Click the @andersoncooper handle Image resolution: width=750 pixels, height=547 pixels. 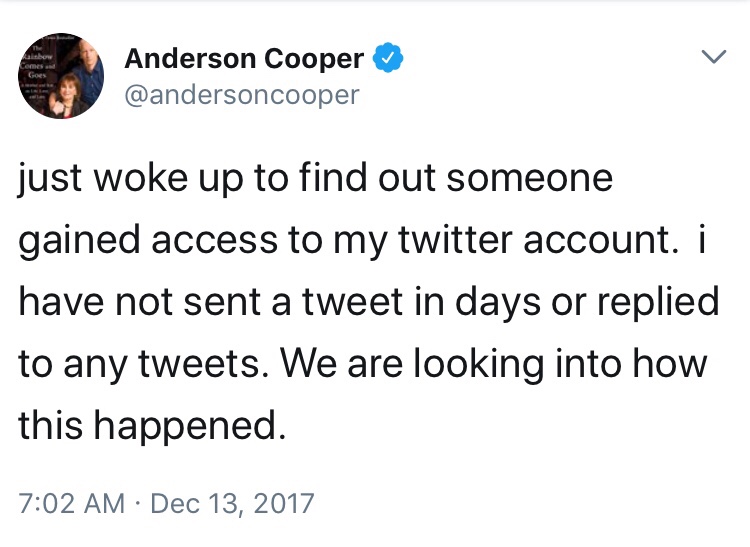click(241, 95)
